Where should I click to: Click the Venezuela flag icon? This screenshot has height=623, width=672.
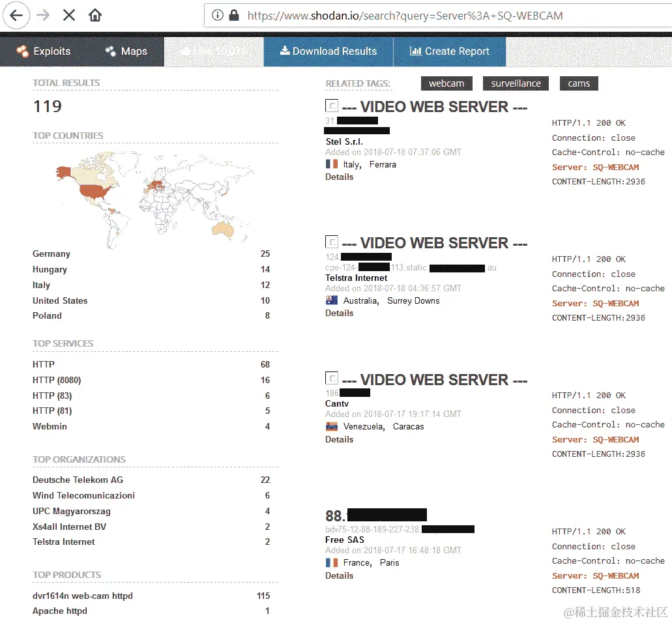pyautogui.click(x=332, y=426)
